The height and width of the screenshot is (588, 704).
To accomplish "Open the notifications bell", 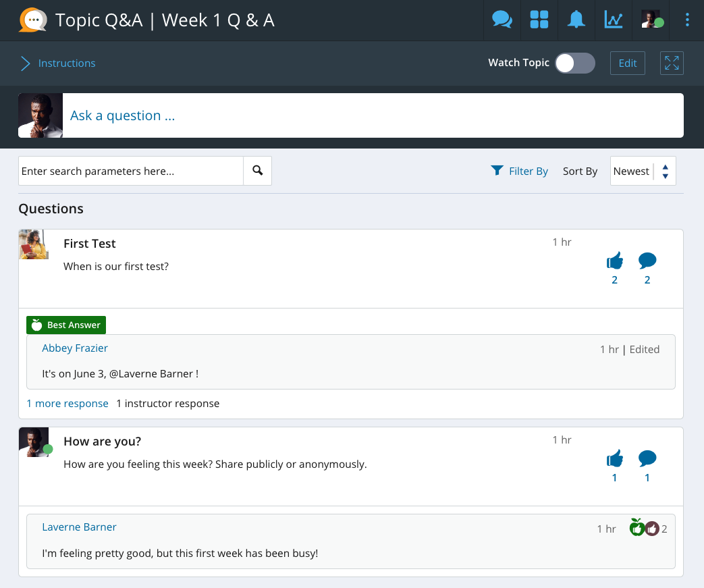I will (576, 20).
